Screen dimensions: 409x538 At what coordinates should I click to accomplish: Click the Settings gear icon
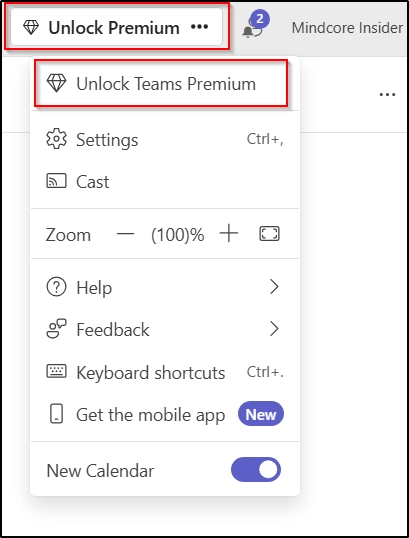point(56,139)
